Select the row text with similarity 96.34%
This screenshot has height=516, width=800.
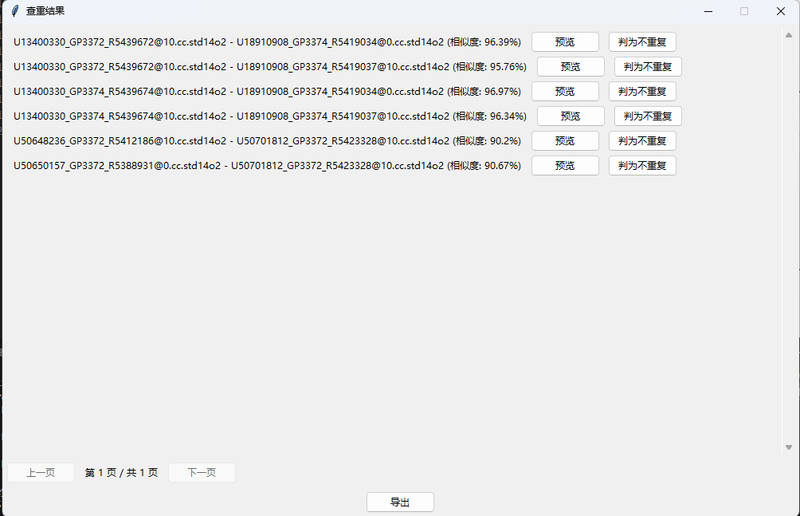click(270, 116)
